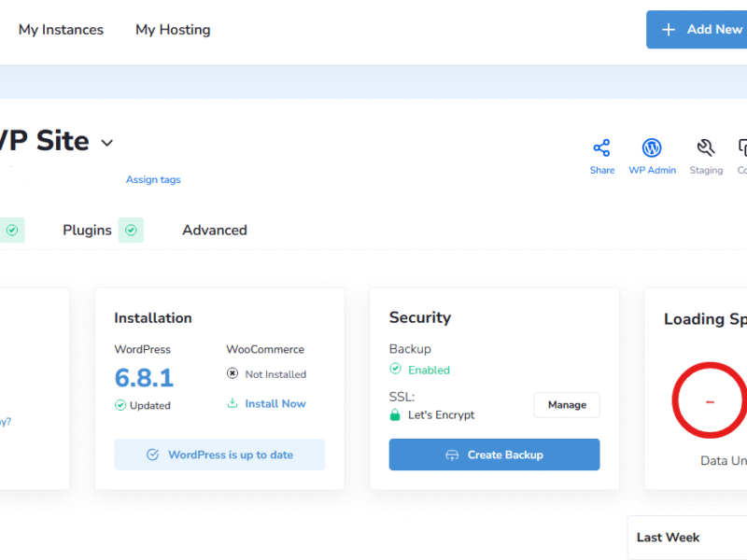Go to My Instances
Viewport: 747px width, 560px height.
61,30
